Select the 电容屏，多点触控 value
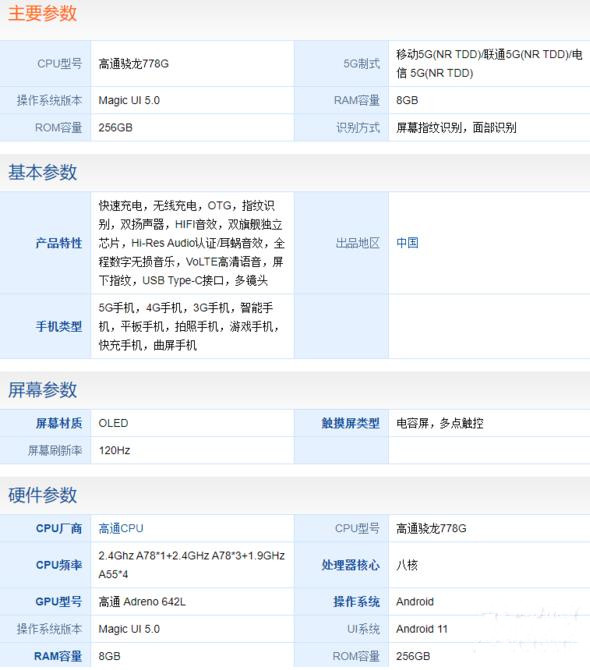 (x=440, y=423)
